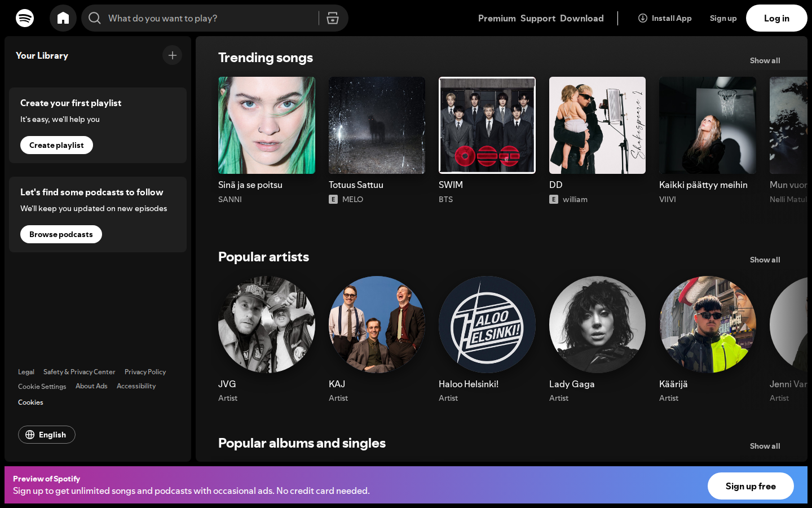
Task: Click the william artist name
Action: pos(575,199)
